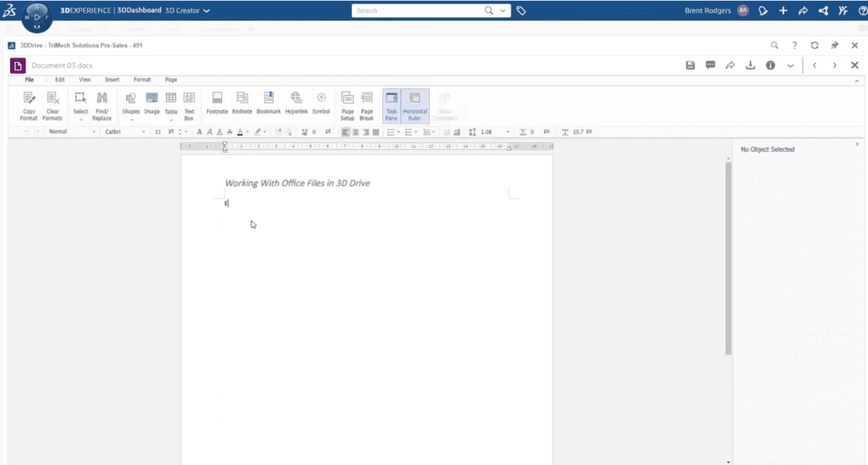Align text right

365,132
